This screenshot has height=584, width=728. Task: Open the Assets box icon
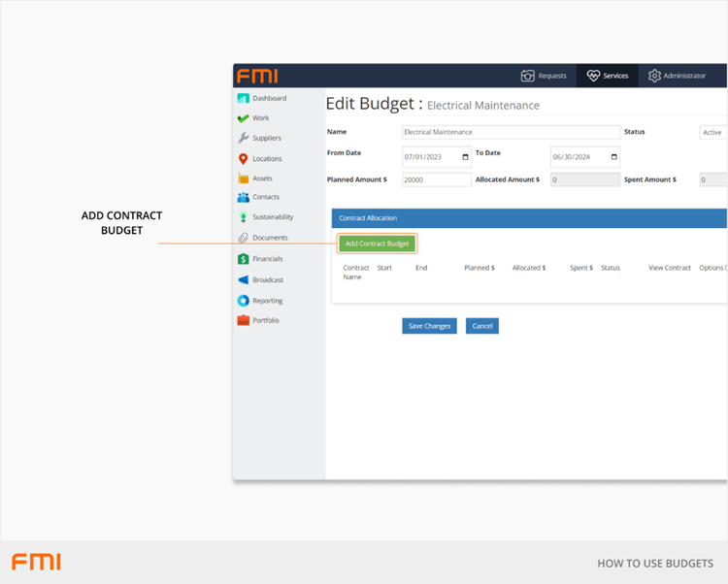pyautogui.click(x=244, y=178)
